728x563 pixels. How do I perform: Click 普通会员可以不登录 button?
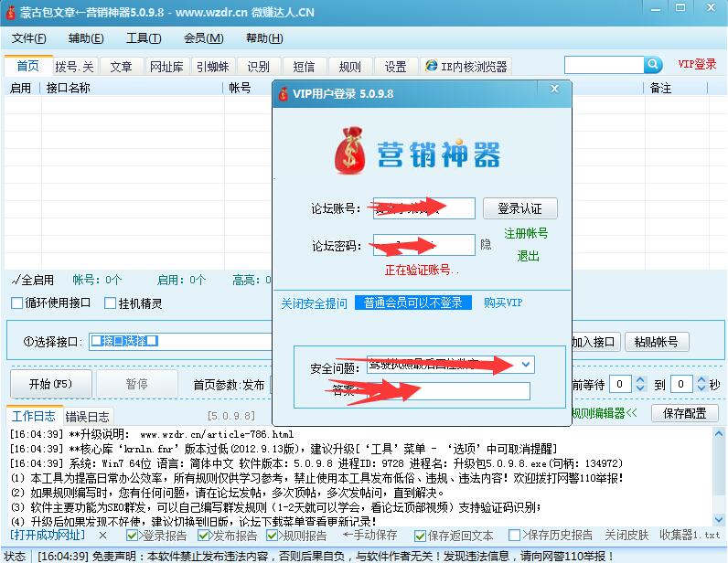pos(412,303)
